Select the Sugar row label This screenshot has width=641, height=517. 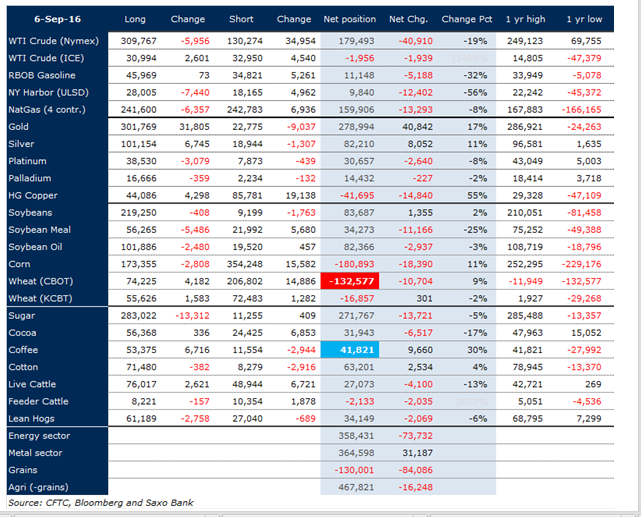coord(22,316)
